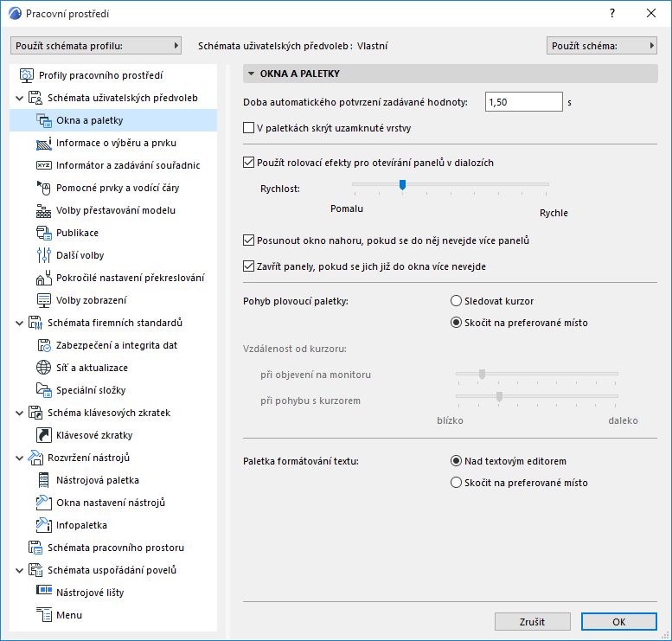
Task: Click the Pomocné prvky a vodící čáry icon
Action: [x=44, y=188]
